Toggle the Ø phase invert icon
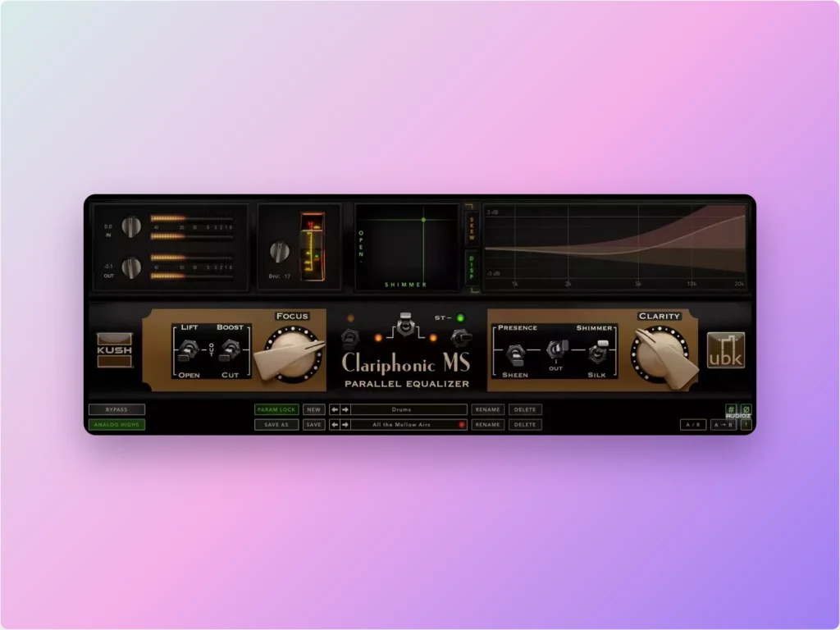Screen dimensions: 840x630 [x=746, y=410]
